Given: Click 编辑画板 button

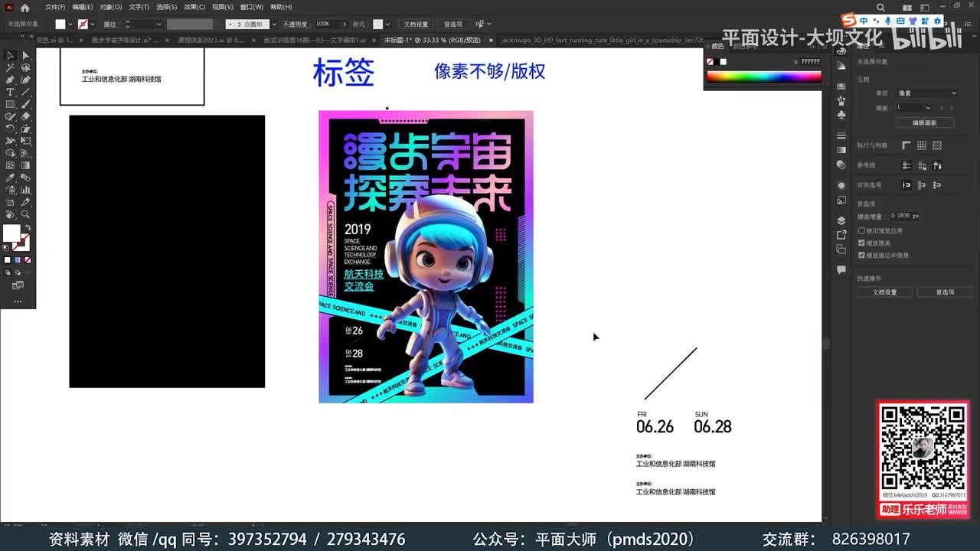Looking at the screenshot, I should [924, 122].
